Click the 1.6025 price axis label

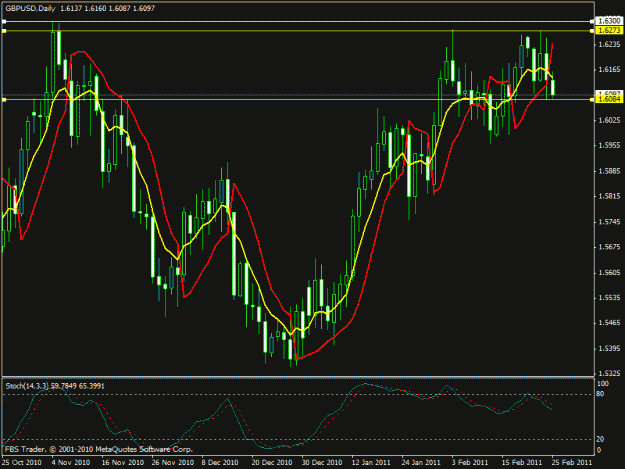[609, 120]
